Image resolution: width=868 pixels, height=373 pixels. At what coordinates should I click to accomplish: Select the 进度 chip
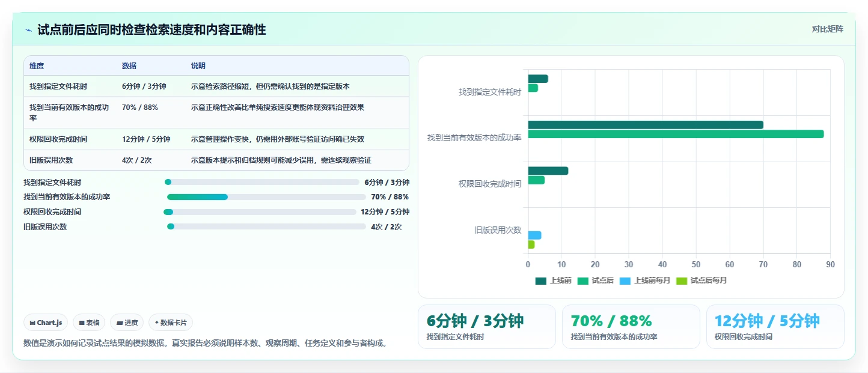[127, 323]
